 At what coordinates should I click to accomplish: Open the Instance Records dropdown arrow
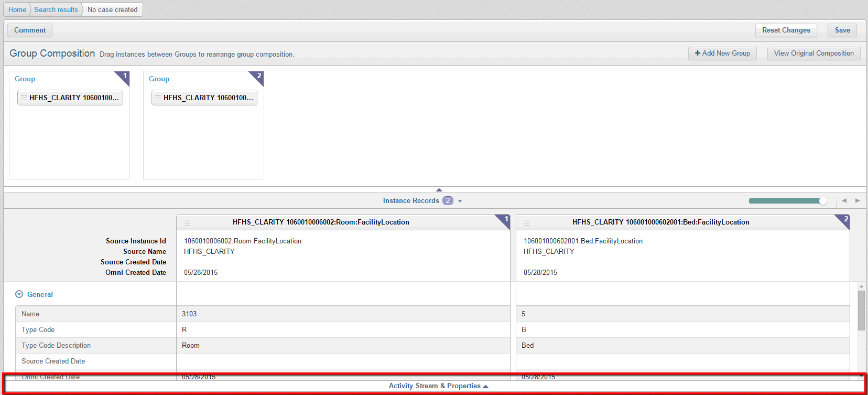[x=460, y=201]
